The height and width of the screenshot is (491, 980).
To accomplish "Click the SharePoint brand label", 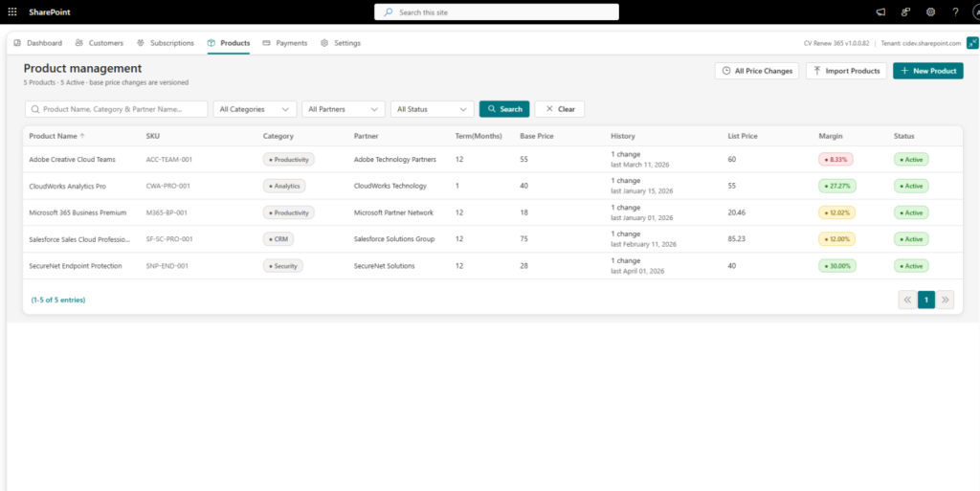I will 50,11.
